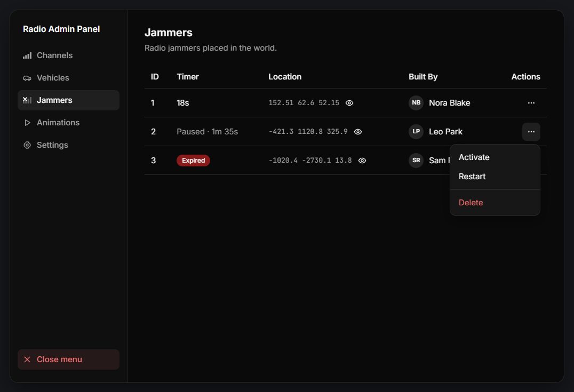The image size is (574, 392).
Task: Click the Animations play triangle icon
Action: (27, 123)
